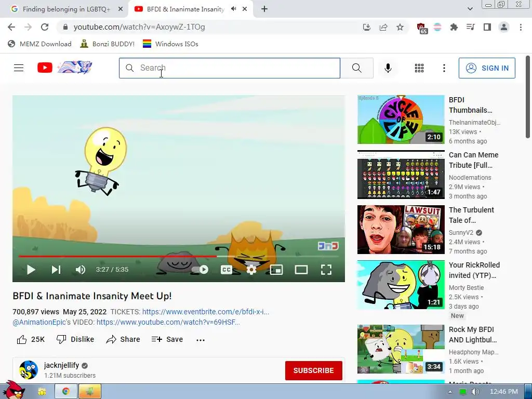532x399 pixels.
Task: Close the Finding belonging tab
Action: tap(121, 9)
